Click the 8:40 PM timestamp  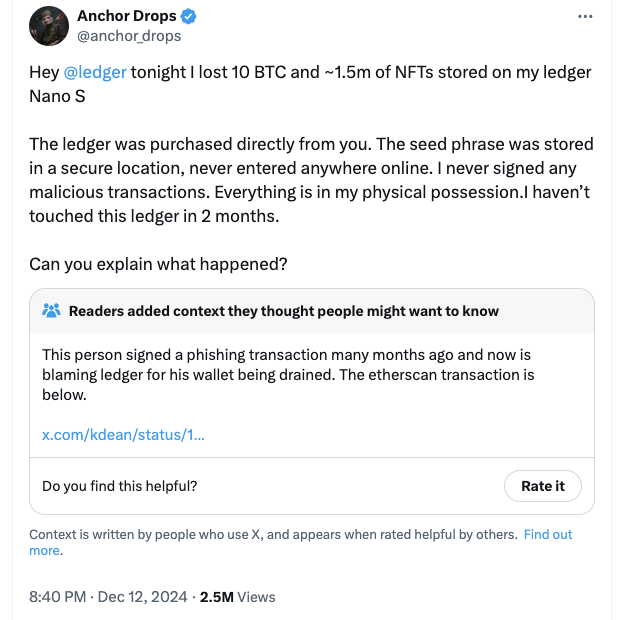pos(58,597)
